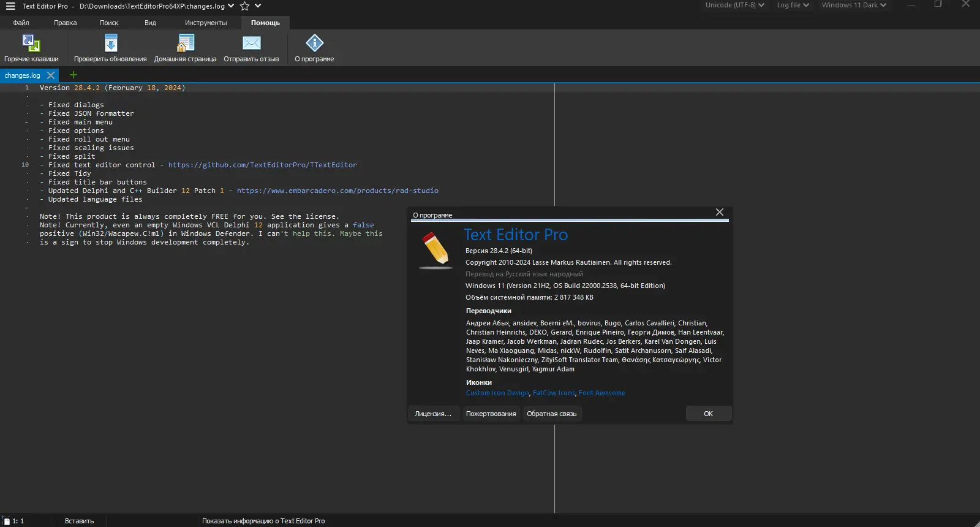Click the Text Editor Pro title link
Image resolution: width=980 pixels, height=527 pixels.
click(516, 235)
